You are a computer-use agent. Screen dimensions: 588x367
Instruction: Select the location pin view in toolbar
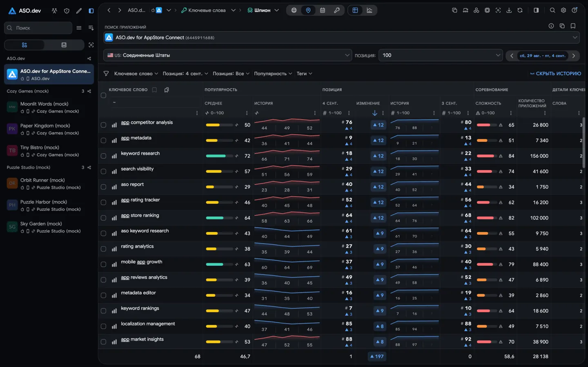pos(308,10)
